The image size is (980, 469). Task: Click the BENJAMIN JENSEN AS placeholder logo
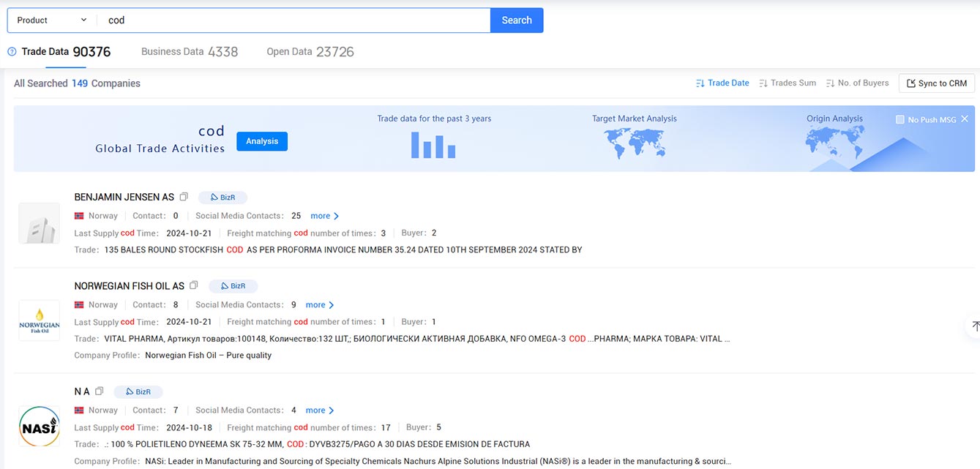point(39,223)
